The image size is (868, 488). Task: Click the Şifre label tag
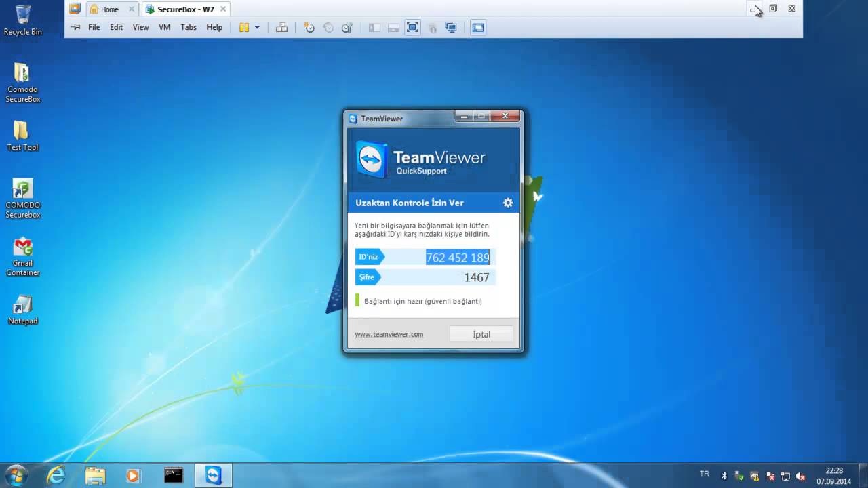click(368, 277)
